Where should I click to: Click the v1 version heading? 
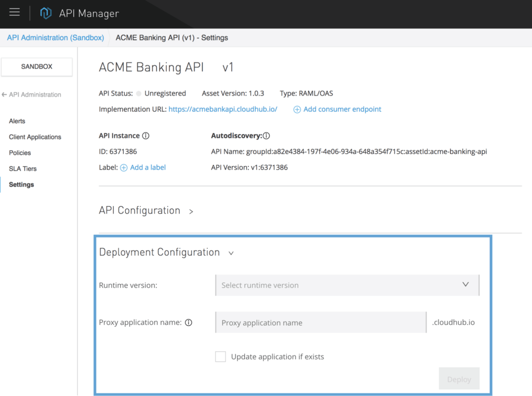228,67
